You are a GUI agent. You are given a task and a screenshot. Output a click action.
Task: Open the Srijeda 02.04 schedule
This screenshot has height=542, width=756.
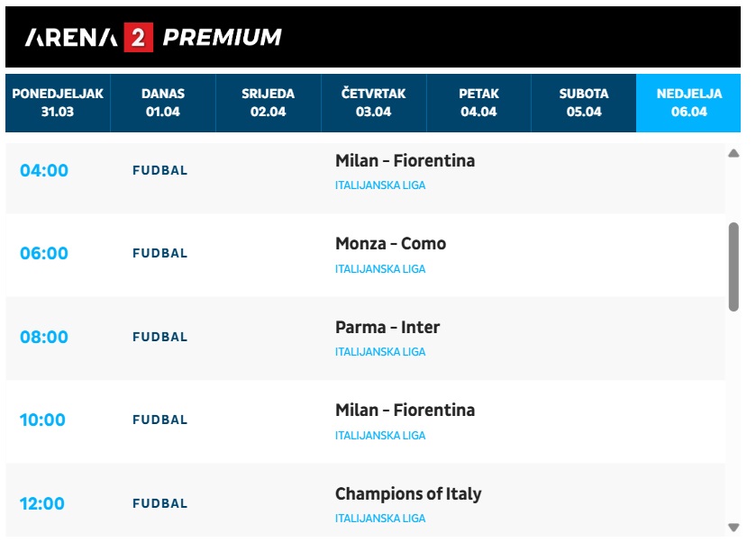point(269,103)
